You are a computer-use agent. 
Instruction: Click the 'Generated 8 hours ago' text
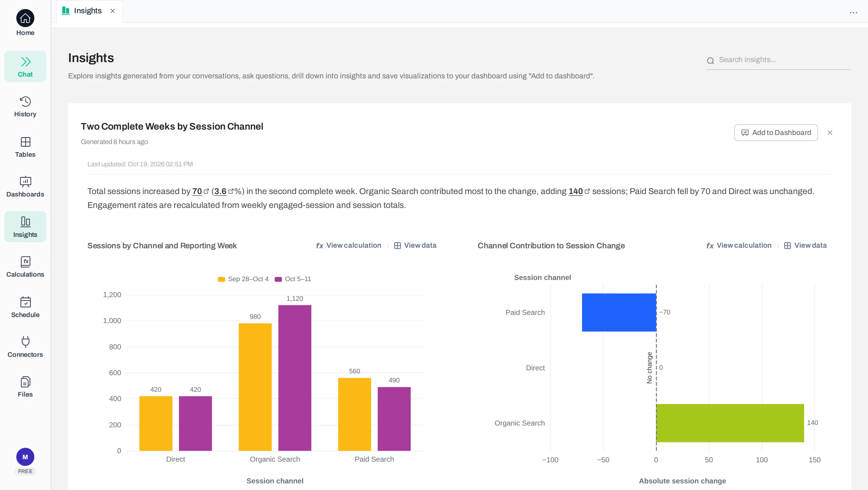coord(114,142)
